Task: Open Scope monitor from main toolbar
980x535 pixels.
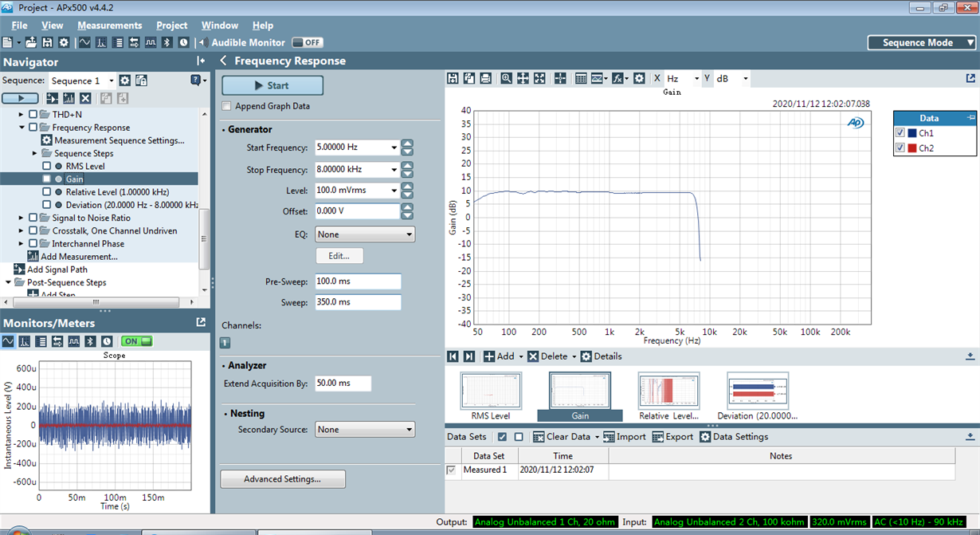Action: (x=85, y=42)
